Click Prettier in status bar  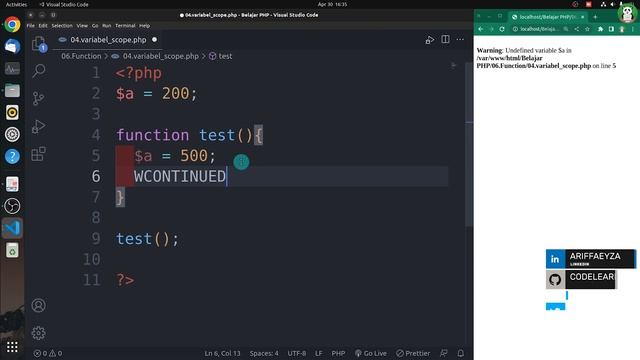pos(413,353)
